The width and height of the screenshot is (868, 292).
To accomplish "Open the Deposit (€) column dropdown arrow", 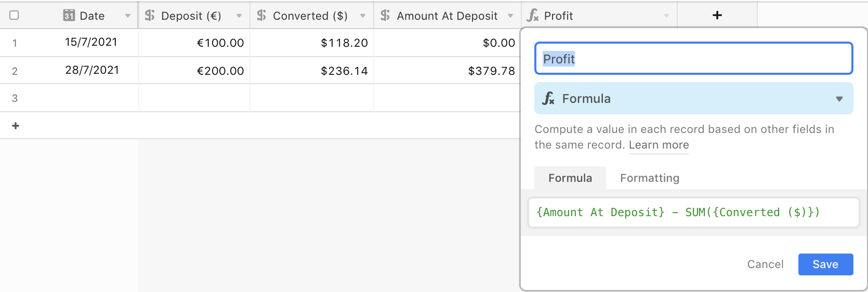I will point(239,16).
